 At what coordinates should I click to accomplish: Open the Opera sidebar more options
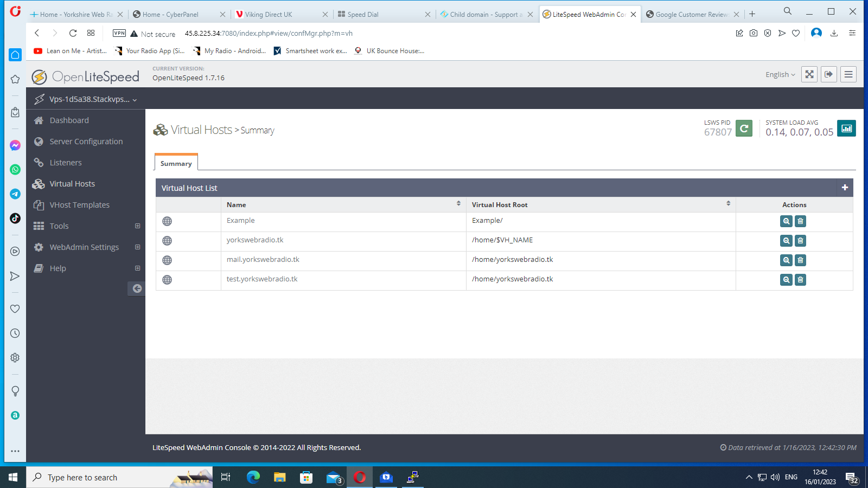pyautogui.click(x=15, y=451)
